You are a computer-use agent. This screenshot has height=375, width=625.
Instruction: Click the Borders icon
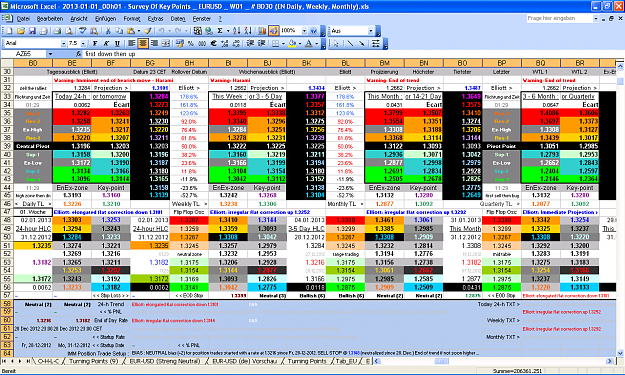coord(275,43)
